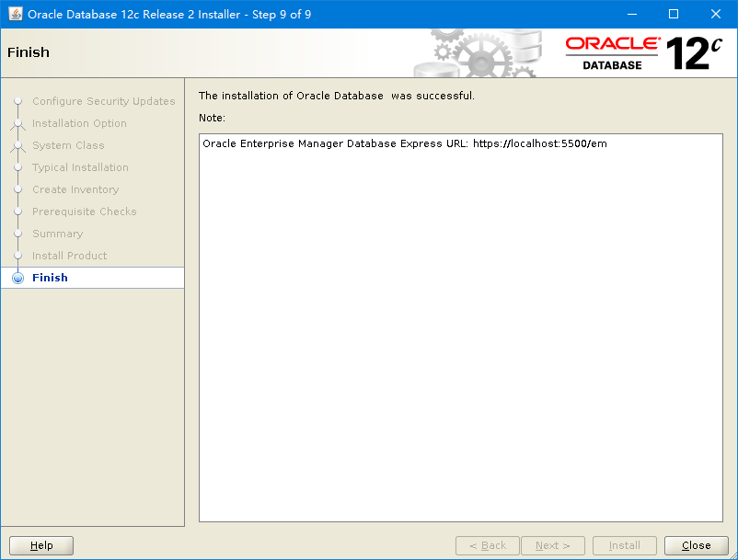Click the installation was successful message

(x=337, y=96)
